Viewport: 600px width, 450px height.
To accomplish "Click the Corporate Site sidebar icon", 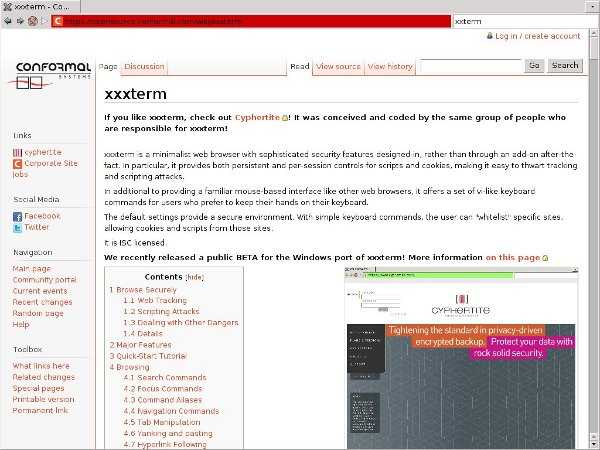I will pyautogui.click(x=18, y=164).
